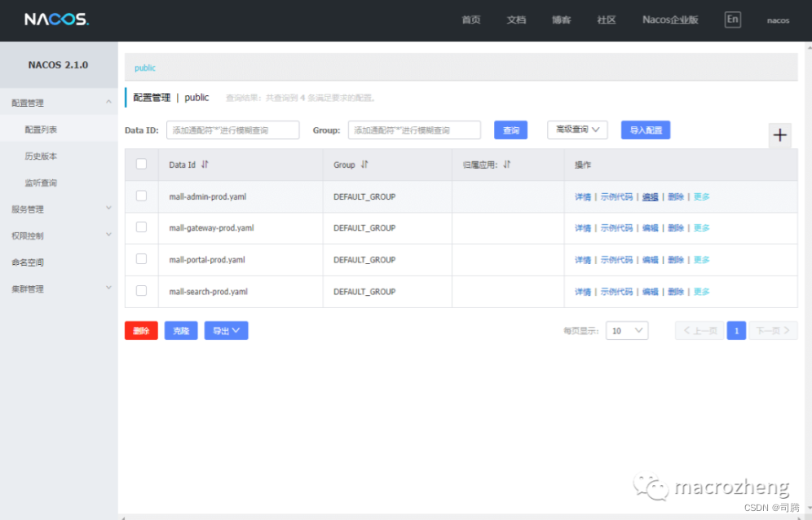This screenshot has width=812, height=520.
Task: Open the 文档 menu in top navigation
Action: 516,20
